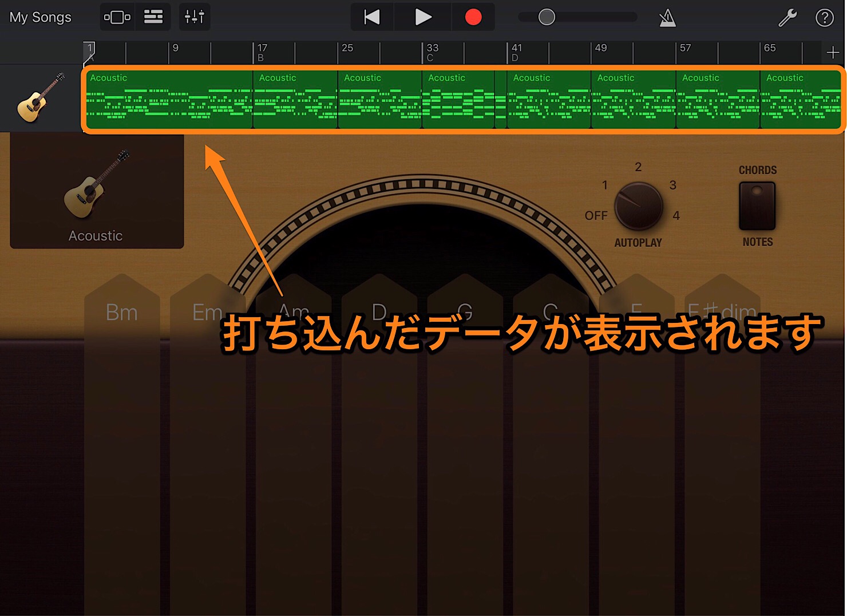Play the Em chord strip

pos(208,444)
